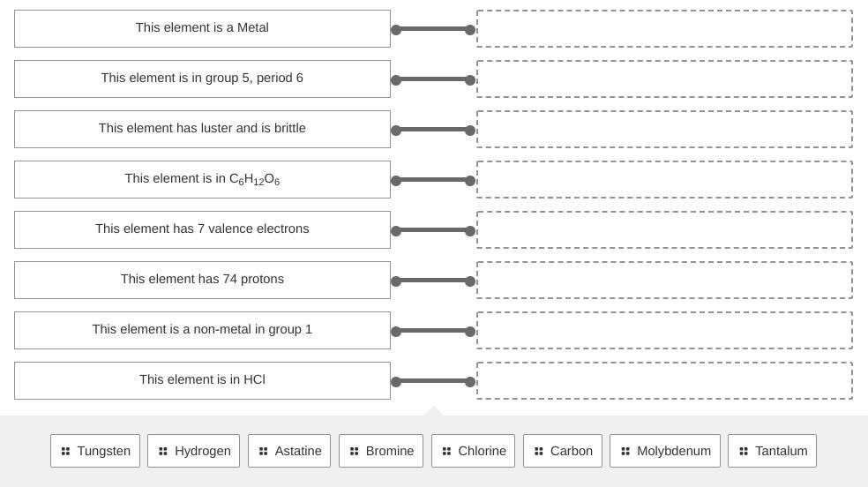Screen dimensions: 868x487
Task: Choose the Hydrogen answer option
Action: pos(194,451)
